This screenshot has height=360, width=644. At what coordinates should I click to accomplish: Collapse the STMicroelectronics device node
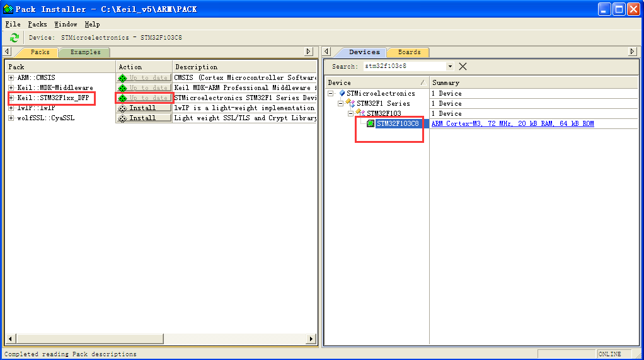331,94
